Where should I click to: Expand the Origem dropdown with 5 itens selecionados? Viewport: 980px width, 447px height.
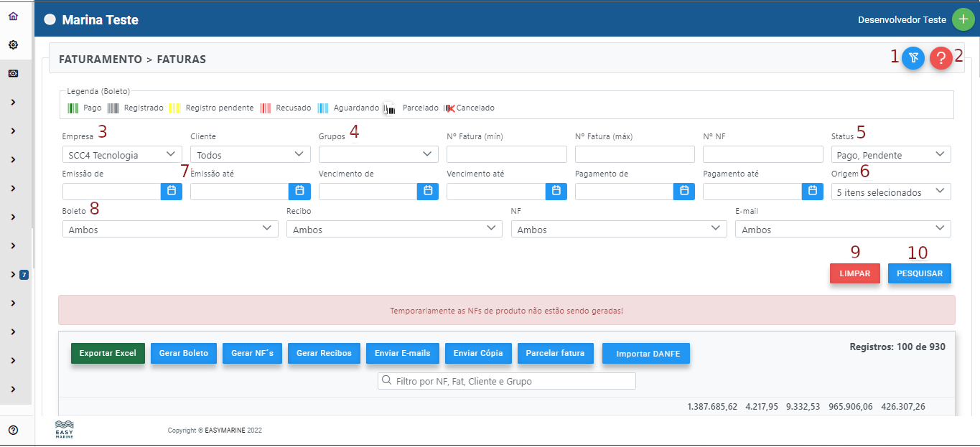[x=890, y=192]
